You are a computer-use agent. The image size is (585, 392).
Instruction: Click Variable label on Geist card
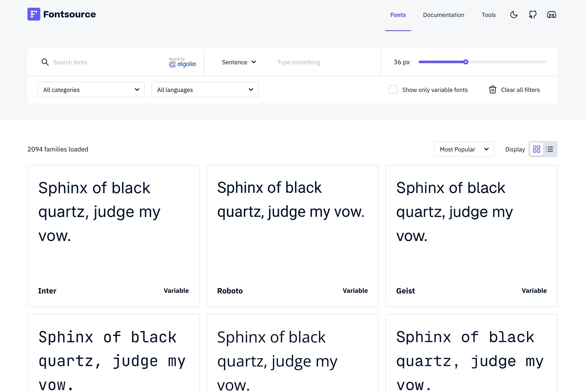tap(534, 290)
